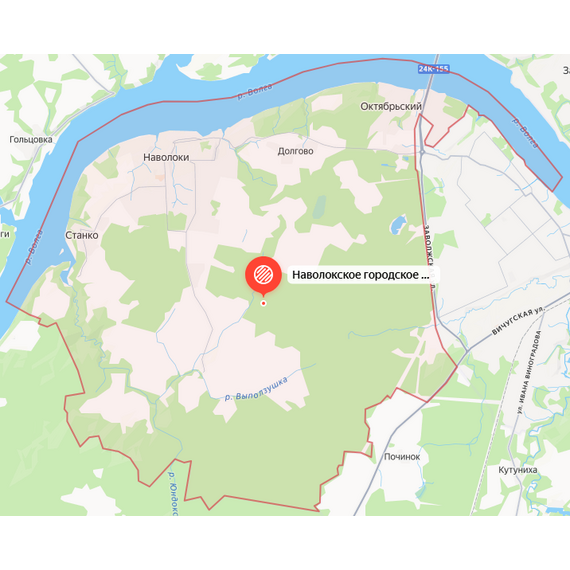570x570 pixels.
Task: Click the р. Выползушка river label
Action: [x=256, y=390]
